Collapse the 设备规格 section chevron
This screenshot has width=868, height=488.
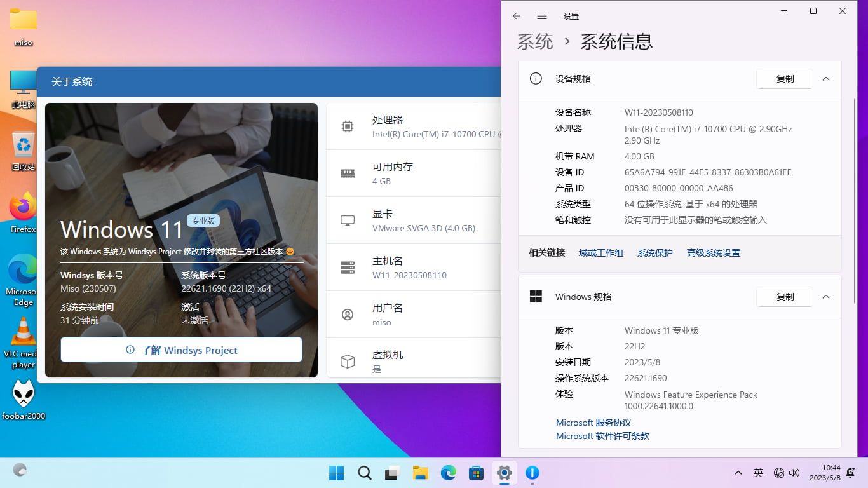click(x=826, y=79)
